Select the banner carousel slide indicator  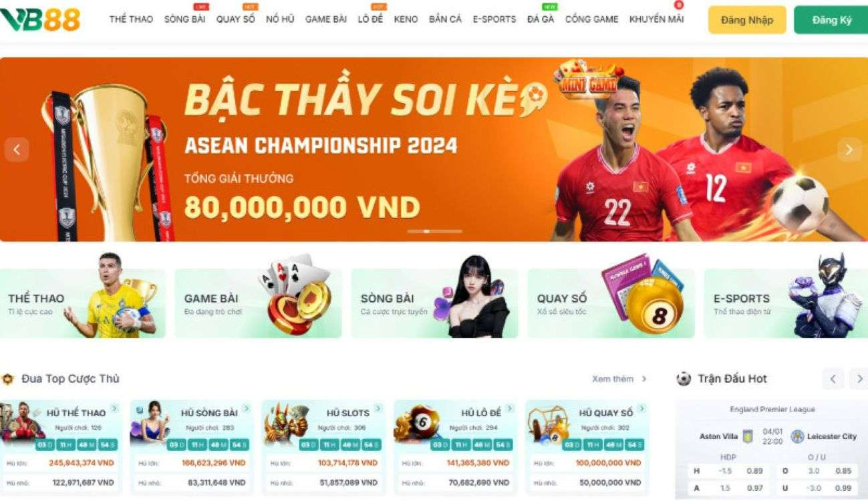point(434,231)
